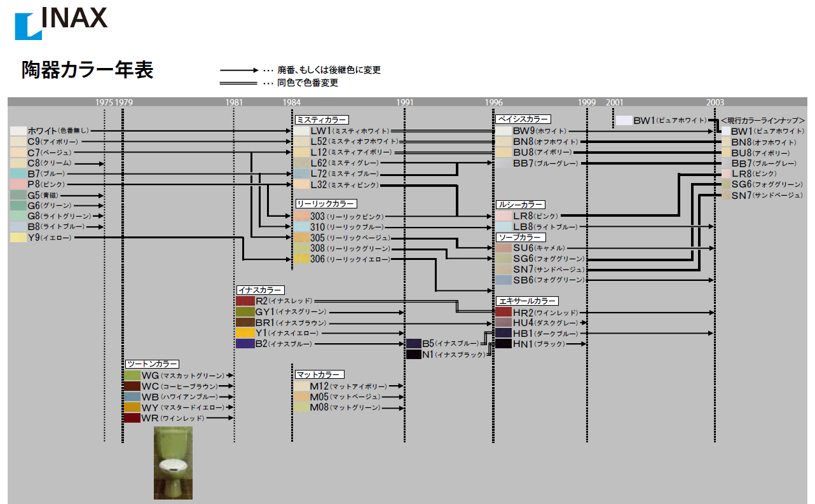
Task: Click the 1975 year marker
Action: pyautogui.click(x=104, y=102)
